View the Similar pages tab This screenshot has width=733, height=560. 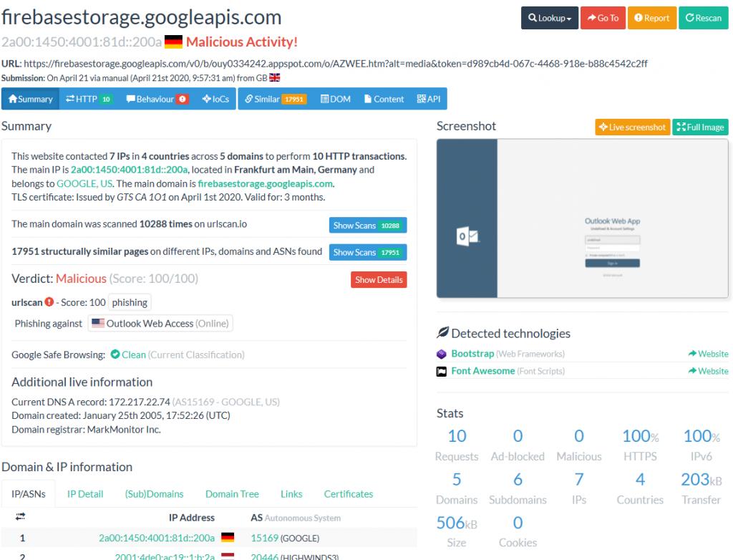276,99
